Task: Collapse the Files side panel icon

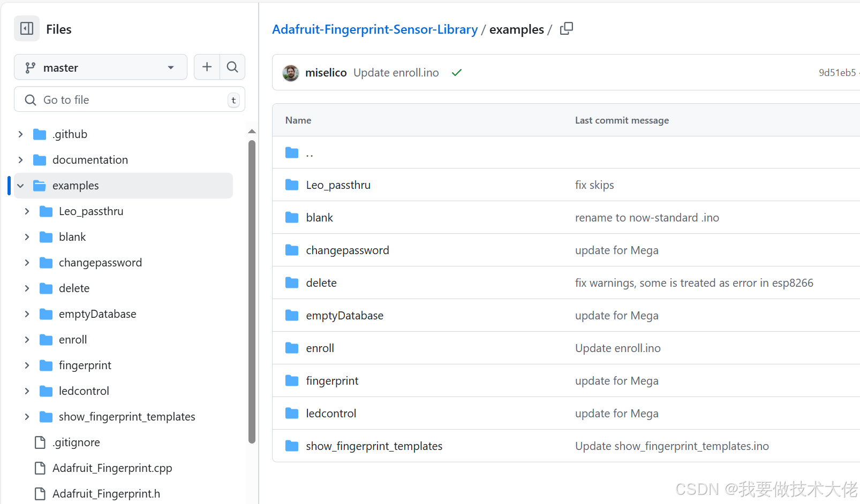Action: [27, 28]
